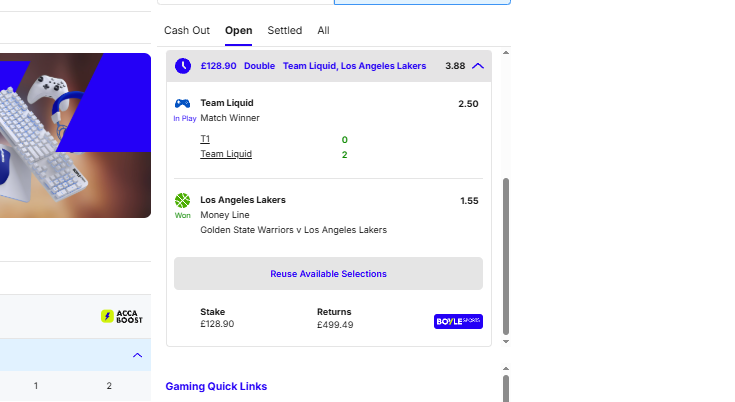Click the bet header 'Team Liquid, Los Angeles Lakers'
735x402 pixels.
pos(354,66)
